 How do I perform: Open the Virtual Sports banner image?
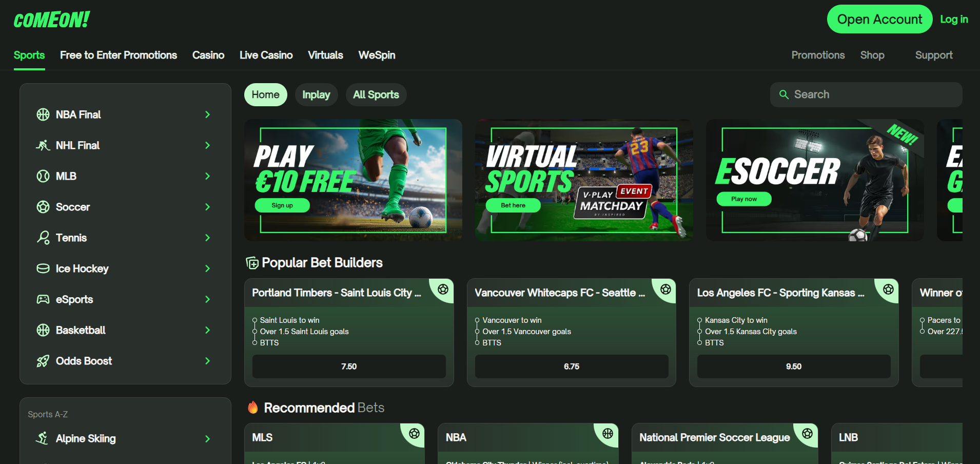point(584,180)
